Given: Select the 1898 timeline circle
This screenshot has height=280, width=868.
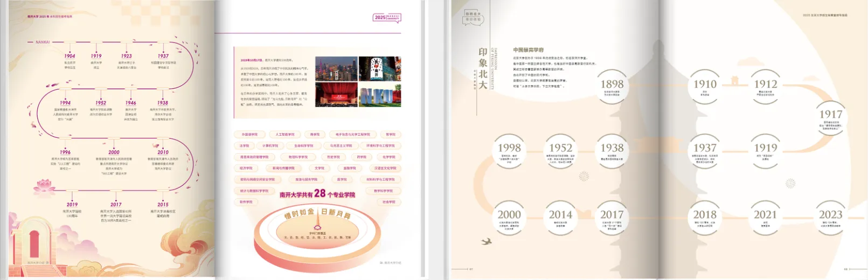Looking at the screenshot, I should tap(612, 87).
